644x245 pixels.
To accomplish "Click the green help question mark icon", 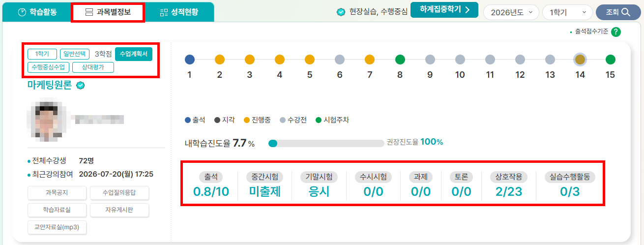I will [616, 31].
